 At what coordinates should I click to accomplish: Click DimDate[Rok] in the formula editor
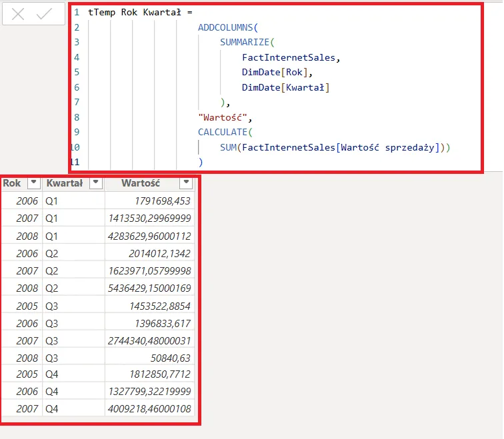coord(277,72)
